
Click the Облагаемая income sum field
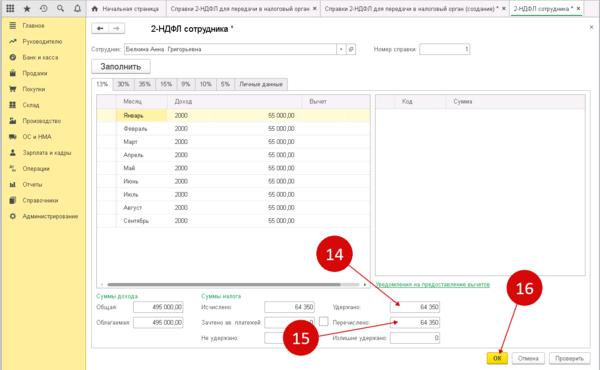158,323
